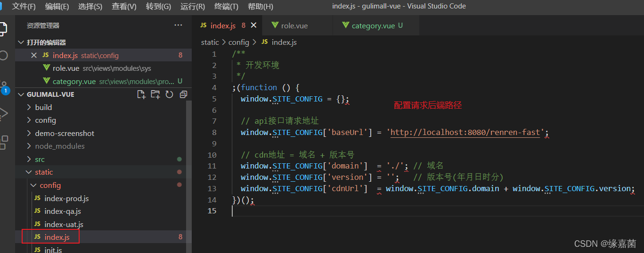This screenshot has width=644, height=253.
Task: Click line number 8 in the gutter
Action: [214, 132]
